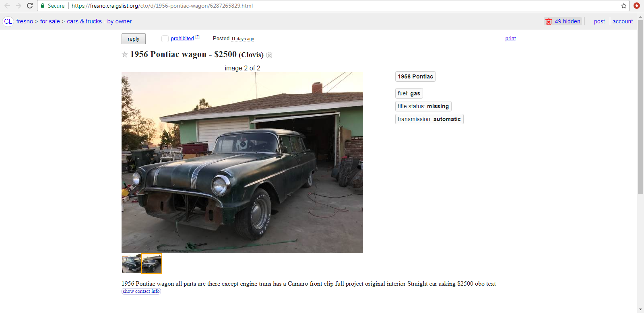644x313 pixels.
Task: Favorite this posting with the star icon
Action: pos(125,54)
